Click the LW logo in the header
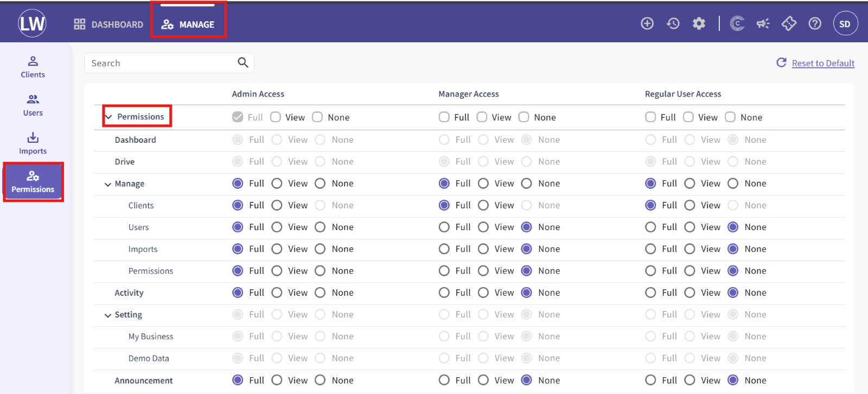The height and width of the screenshot is (394, 868). click(32, 23)
